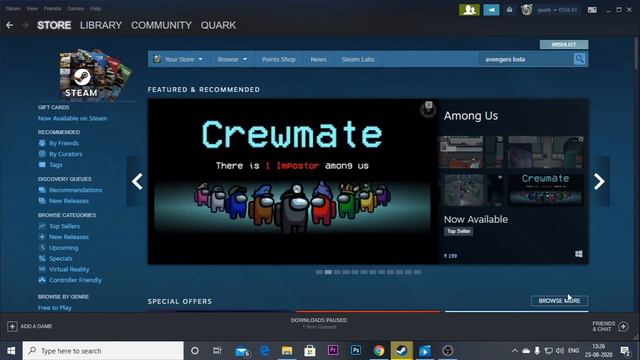Click the WISHLIST button

coord(564,44)
